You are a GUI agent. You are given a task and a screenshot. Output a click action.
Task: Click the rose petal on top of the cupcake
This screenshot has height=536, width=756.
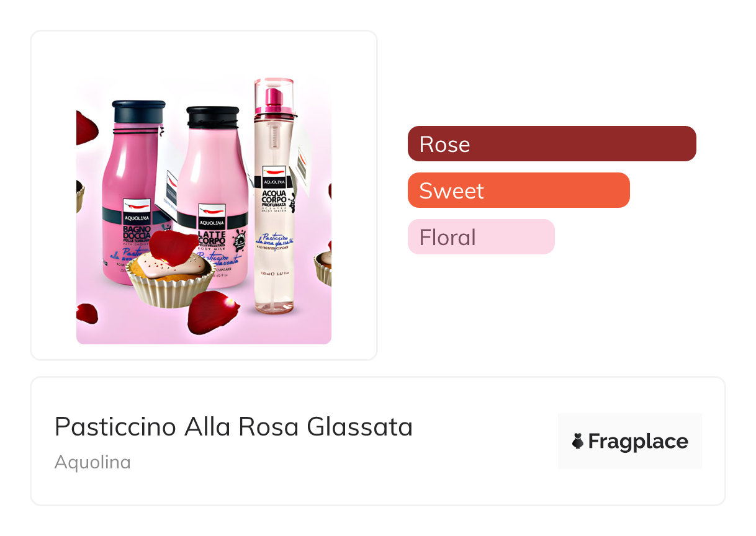pos(173,246)
